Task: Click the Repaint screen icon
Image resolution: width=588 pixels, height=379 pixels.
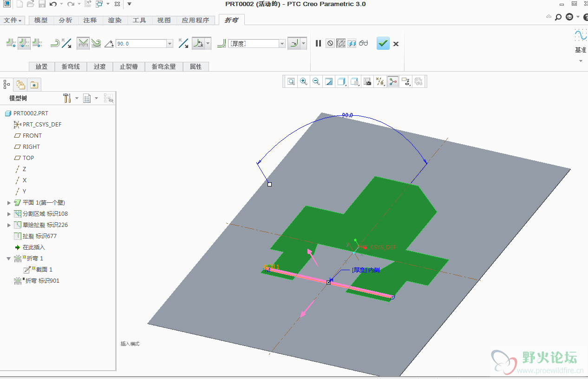Action: [329, 81]
